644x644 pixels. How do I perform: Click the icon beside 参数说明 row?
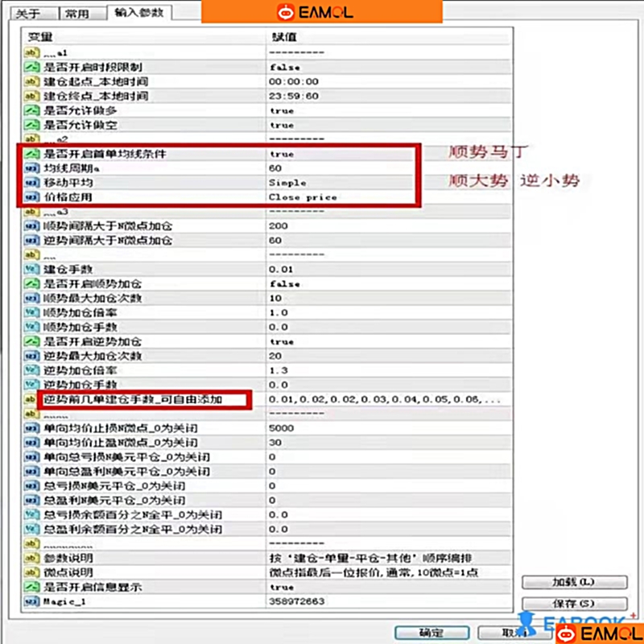point(31,559)
